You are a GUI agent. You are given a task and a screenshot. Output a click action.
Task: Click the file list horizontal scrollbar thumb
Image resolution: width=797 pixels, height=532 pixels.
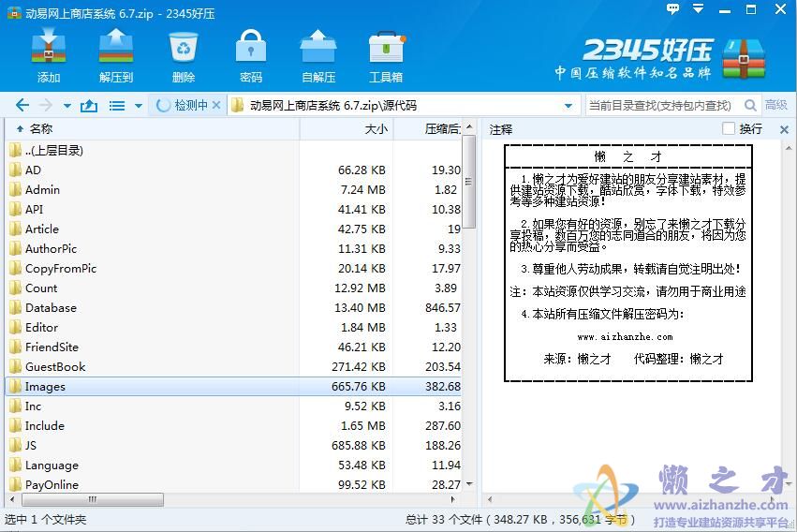click(x=93, y=499)
